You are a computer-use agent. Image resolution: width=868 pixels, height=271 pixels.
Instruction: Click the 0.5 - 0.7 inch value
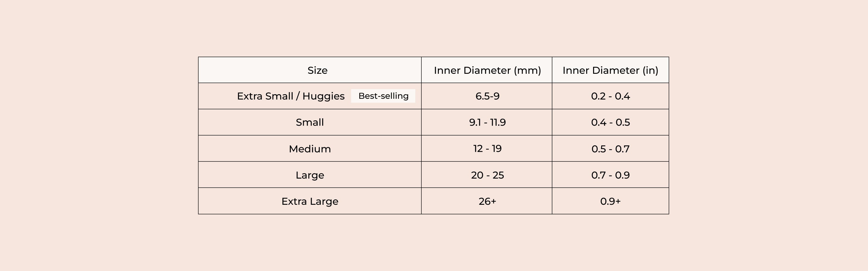[610, 149]
